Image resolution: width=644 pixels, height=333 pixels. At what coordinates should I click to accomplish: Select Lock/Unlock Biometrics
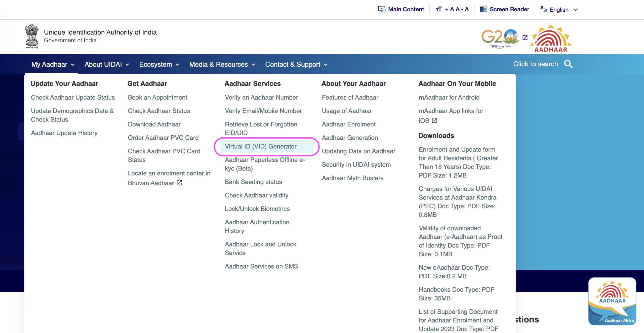pos(257,209)
